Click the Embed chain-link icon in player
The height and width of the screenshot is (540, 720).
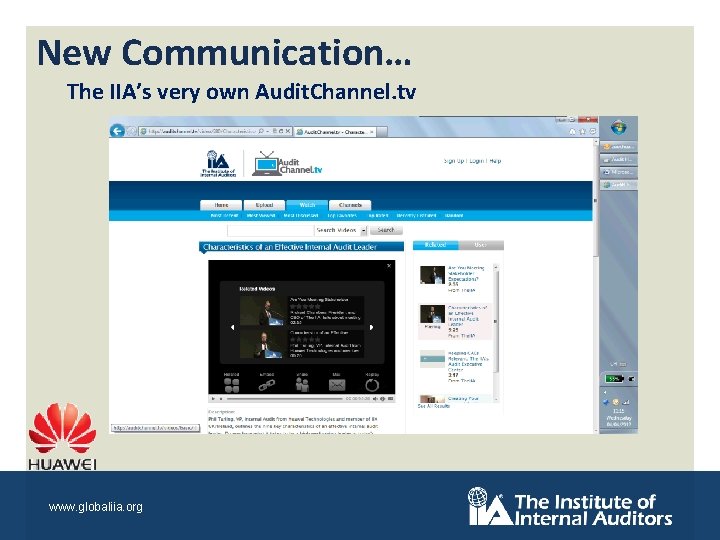coord(267,385)
